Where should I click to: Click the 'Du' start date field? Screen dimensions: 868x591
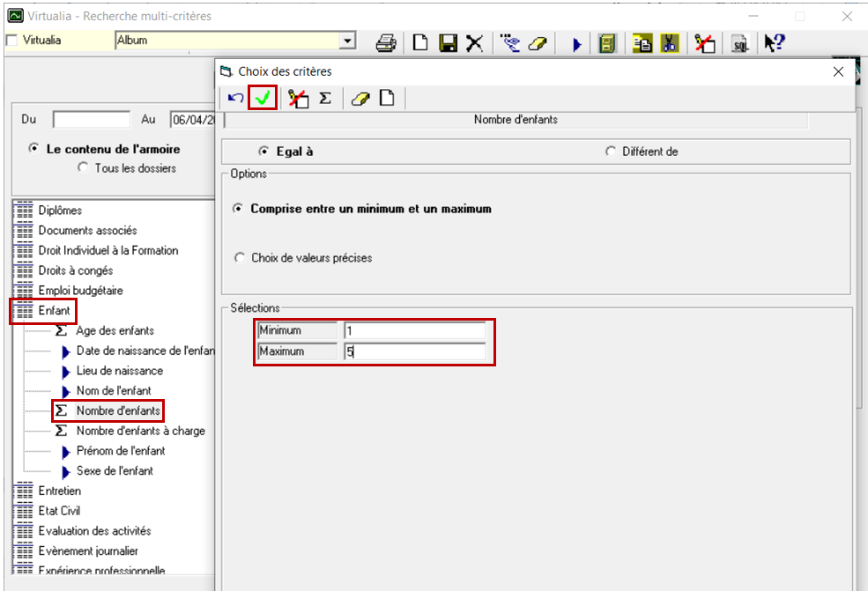point(91,119)
